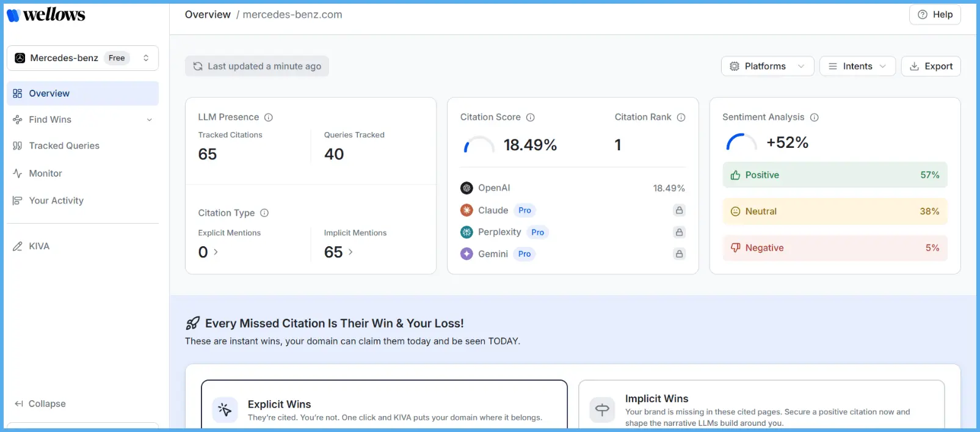The height and width of the screenshot is (432, 980).
Task: Click the Pro badge next to Gemini
Action: [524, 254]
